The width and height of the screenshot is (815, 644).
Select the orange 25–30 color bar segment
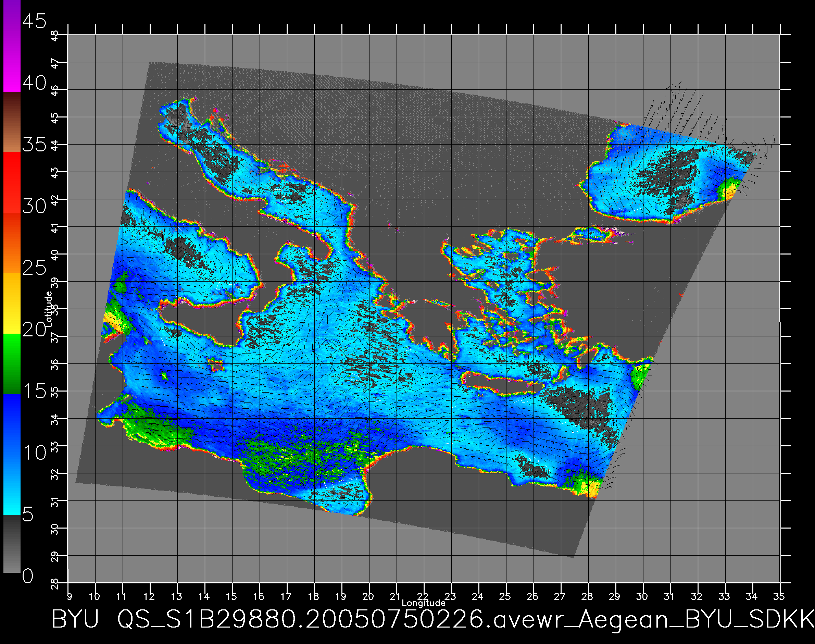[12, 243]
